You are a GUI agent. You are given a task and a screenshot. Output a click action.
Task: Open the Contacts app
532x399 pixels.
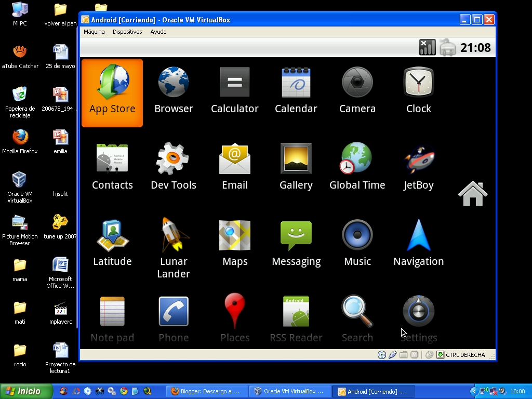click(x=112, y=166)
